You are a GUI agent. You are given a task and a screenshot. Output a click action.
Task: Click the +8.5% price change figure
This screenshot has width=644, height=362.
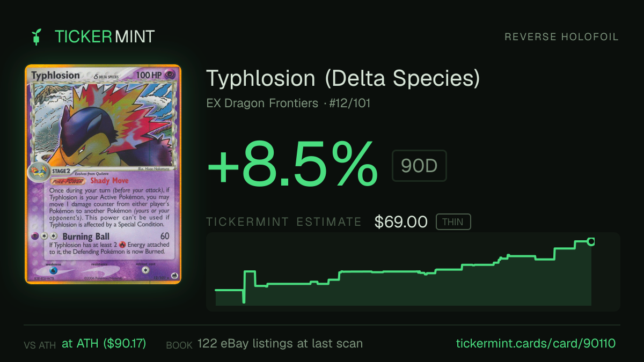click(x=292, y=164)
